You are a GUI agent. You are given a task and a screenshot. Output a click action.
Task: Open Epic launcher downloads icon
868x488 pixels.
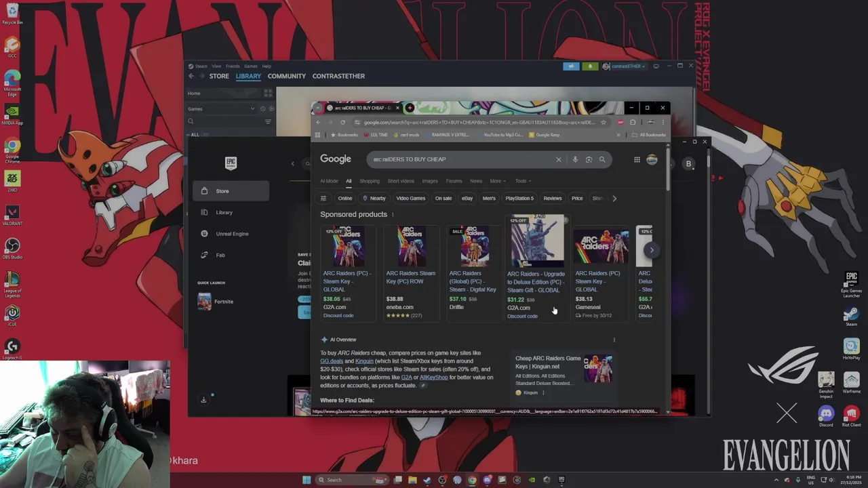tap(203, 400)
